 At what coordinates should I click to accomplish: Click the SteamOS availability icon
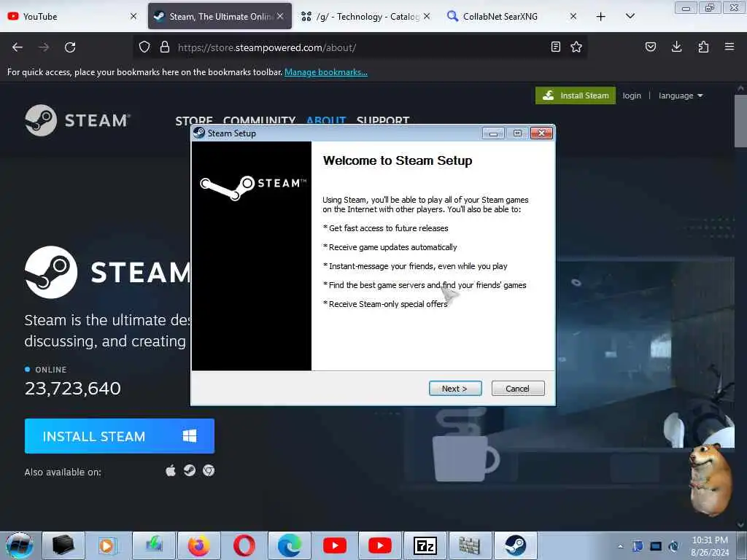pos(190,471)
